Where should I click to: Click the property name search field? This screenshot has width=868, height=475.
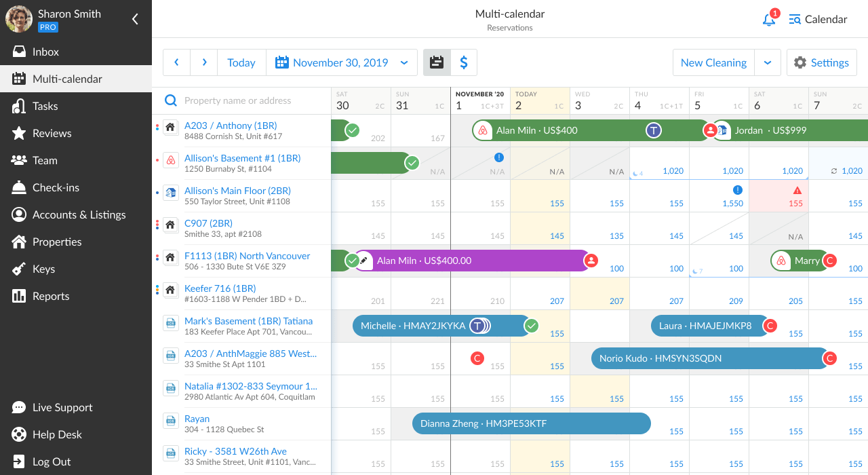coord(251,100)
